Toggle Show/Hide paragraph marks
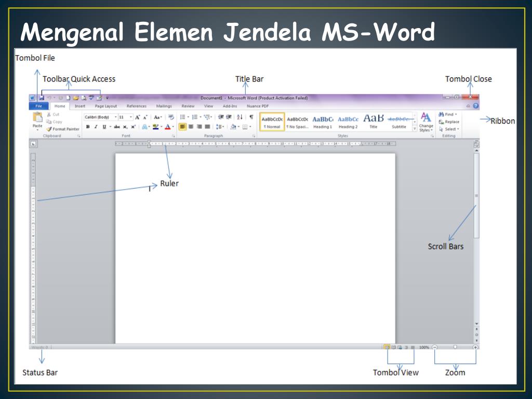This screenshot has height=399, width=532. 251,117
